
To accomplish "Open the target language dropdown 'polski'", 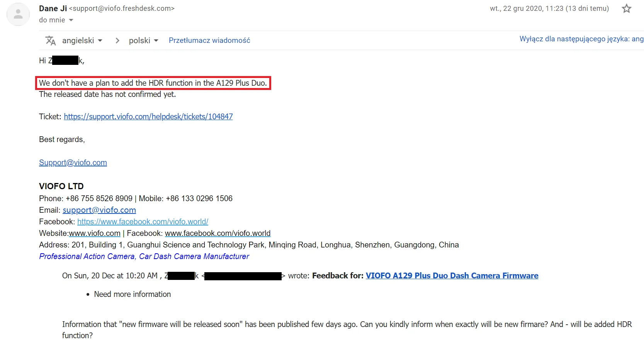I will pos(144,41).
